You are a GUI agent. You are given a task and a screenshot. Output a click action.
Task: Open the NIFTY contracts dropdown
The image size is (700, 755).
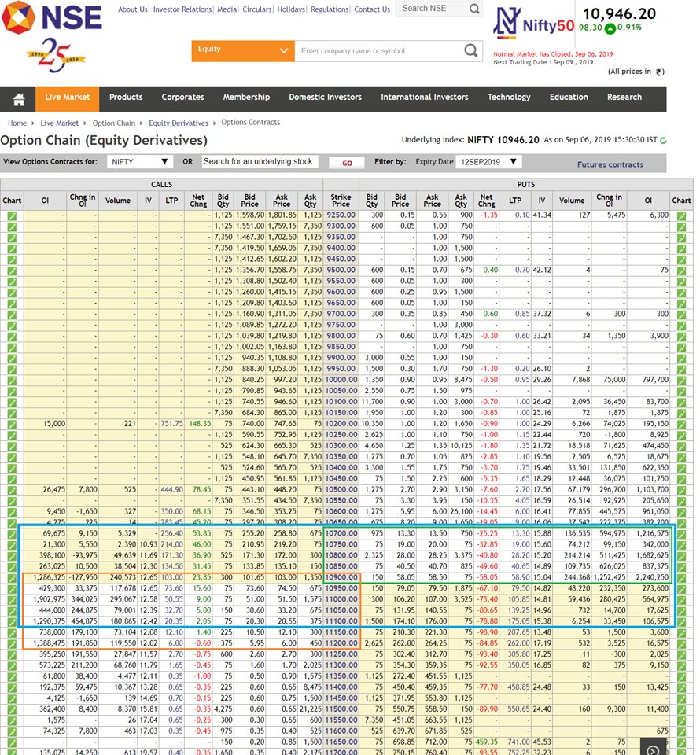click(x=140, y=162)
